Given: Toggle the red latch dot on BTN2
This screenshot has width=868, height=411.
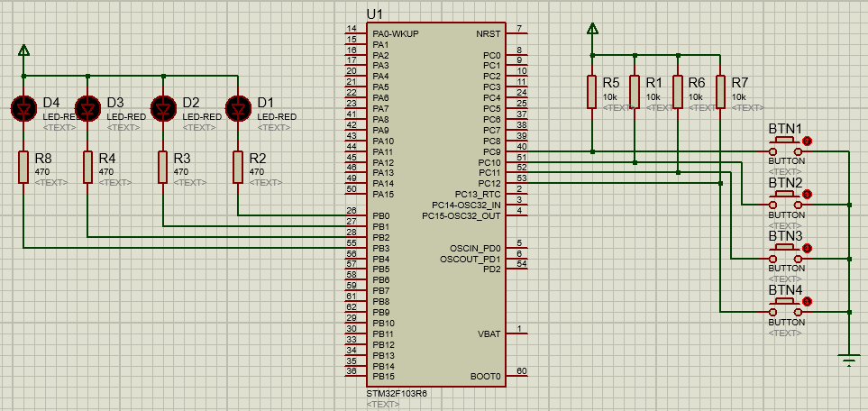Looking at the screenshot, I should pos(807,195).
